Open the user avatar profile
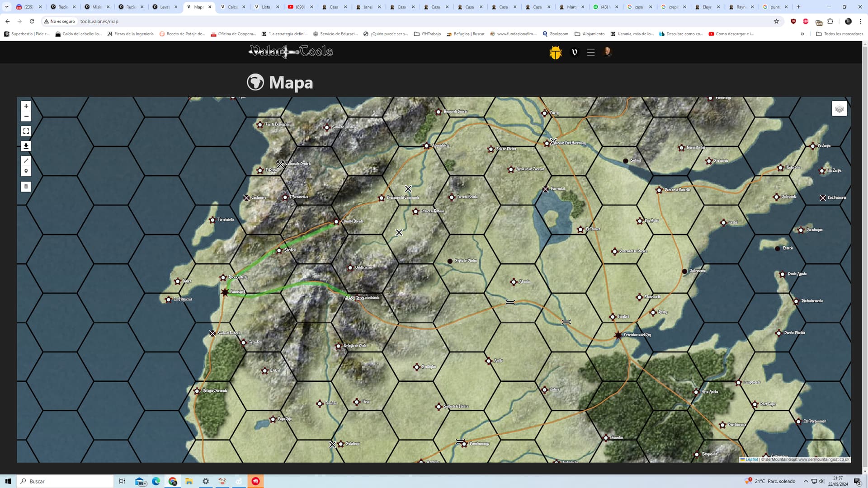Screen dimensions: 868x488 click(607, 52)
